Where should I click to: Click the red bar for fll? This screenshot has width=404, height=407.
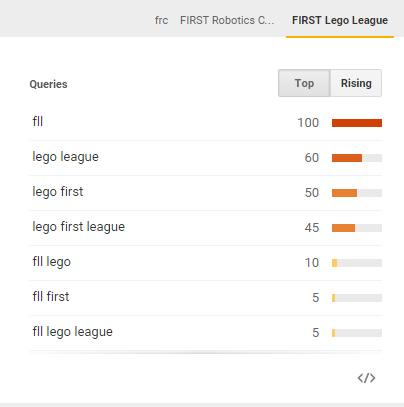(357, 123)
